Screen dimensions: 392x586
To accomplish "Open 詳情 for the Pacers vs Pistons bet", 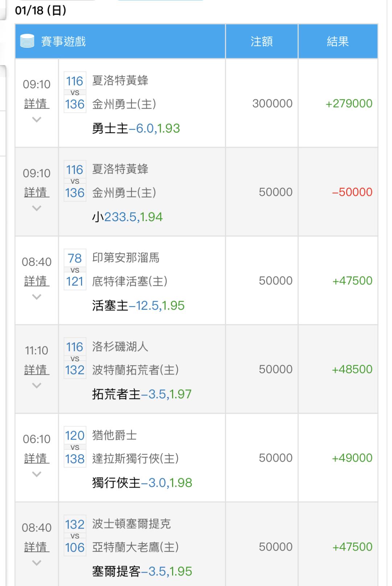I will tap(37, 281).
